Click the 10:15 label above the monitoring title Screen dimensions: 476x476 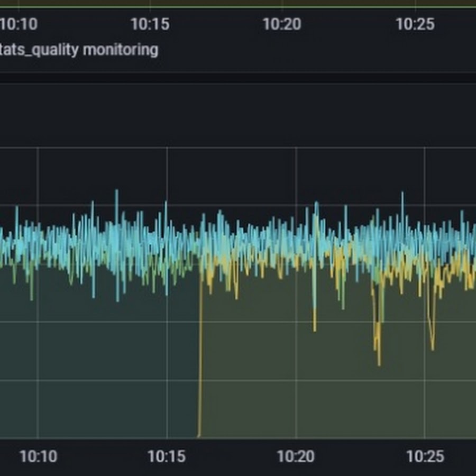point(150,24)
